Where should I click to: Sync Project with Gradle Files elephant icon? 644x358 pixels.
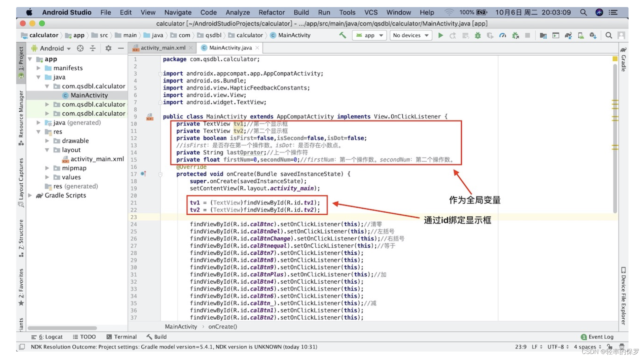[568, 35]
